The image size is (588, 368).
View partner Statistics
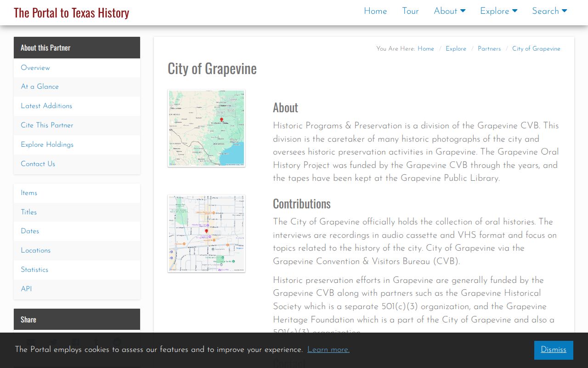tap(77, 270)
